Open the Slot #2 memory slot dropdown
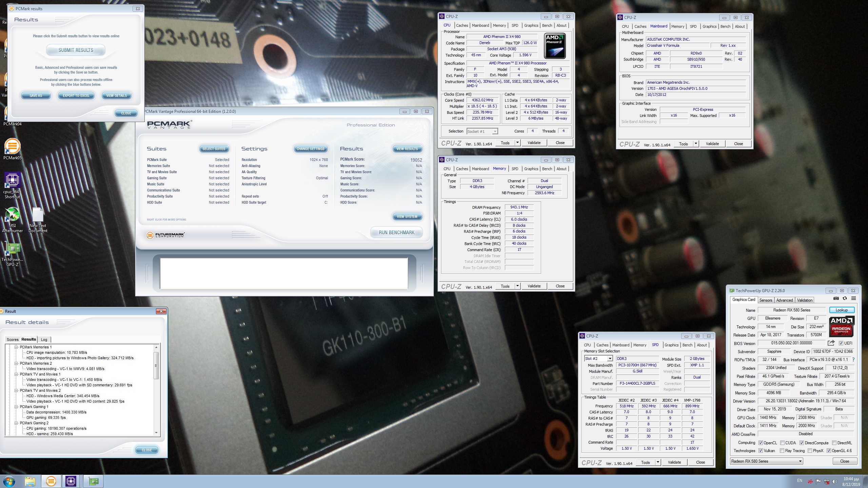 coord(598,359)
